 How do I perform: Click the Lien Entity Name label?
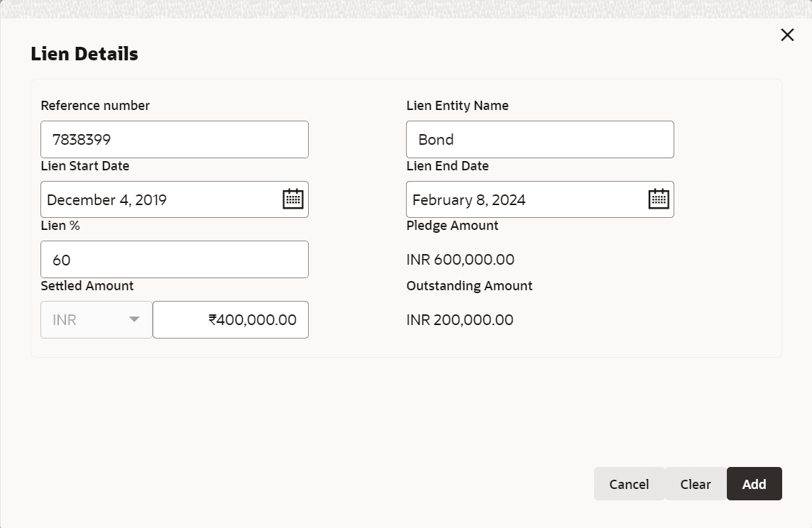(x=457, y=106)
